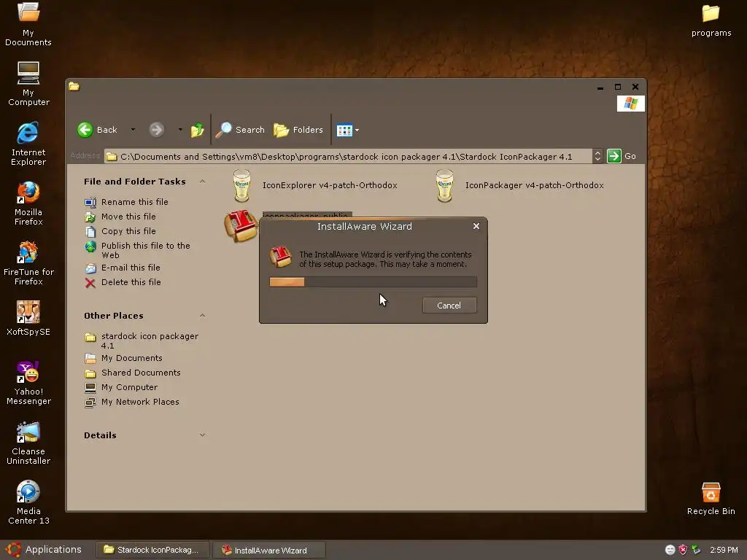Click Publish this file to the Web

[138, 250]
